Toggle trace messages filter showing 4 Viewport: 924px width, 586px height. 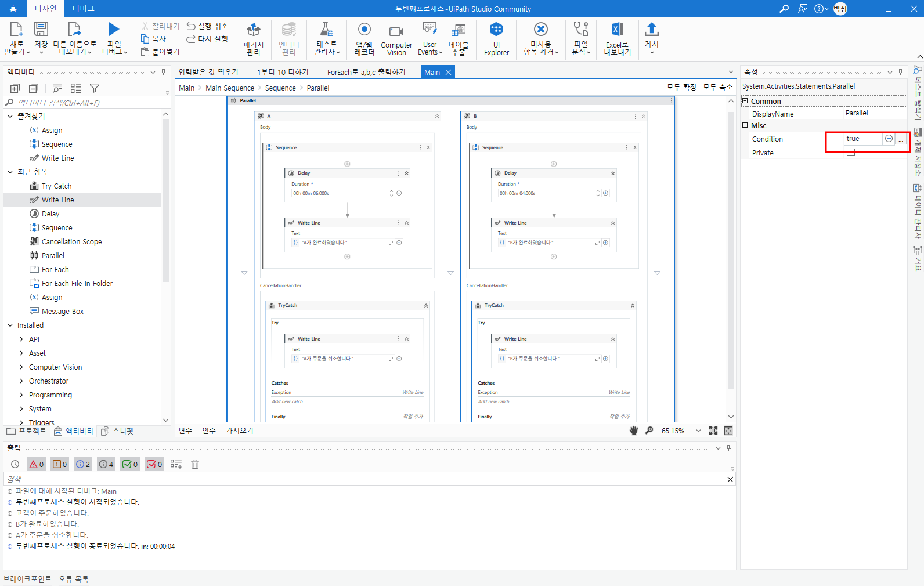pos(106,464)
